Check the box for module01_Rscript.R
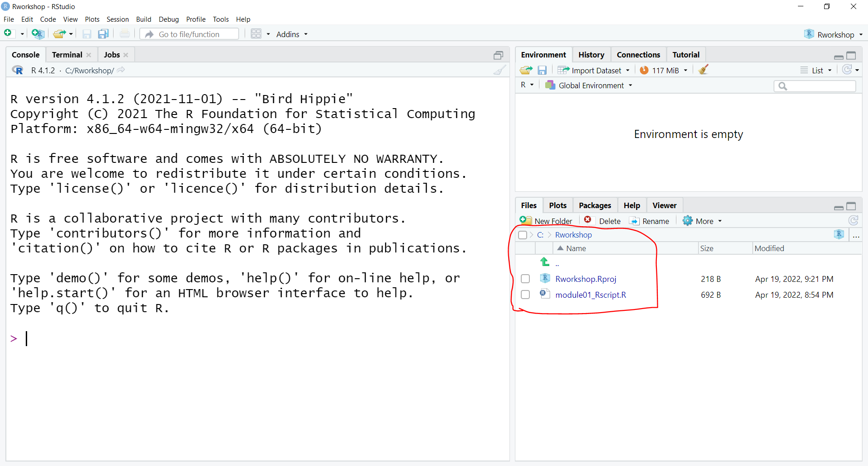868x466 pixels. (525, 295)
